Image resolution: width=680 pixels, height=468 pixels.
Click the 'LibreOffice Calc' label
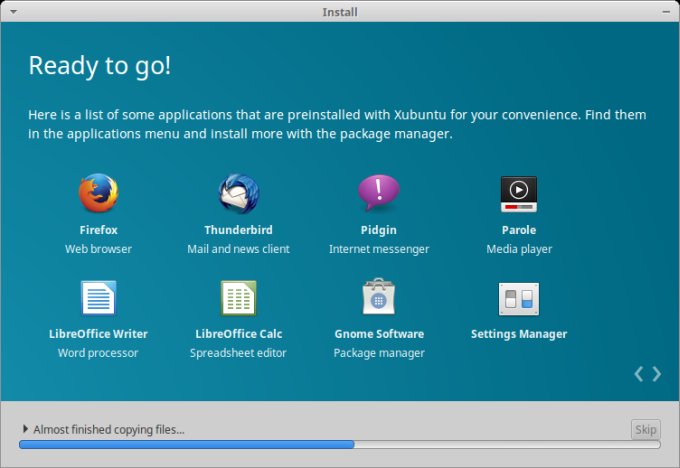(239, 334)
